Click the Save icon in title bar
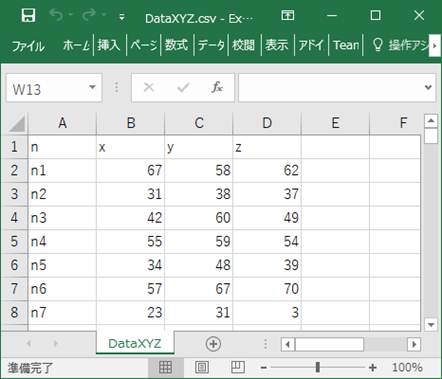This screenshot has height=379, width=442. 28,15
